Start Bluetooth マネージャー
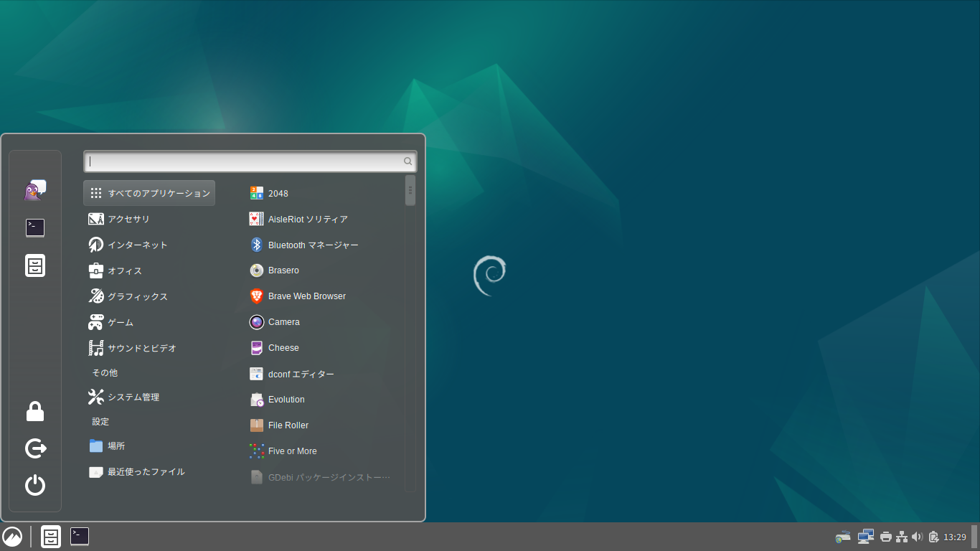 tap(313, 245)
